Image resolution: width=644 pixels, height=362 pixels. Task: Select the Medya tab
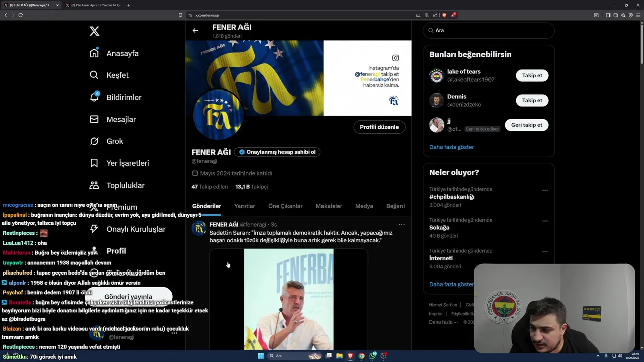(x=364, y=206)
